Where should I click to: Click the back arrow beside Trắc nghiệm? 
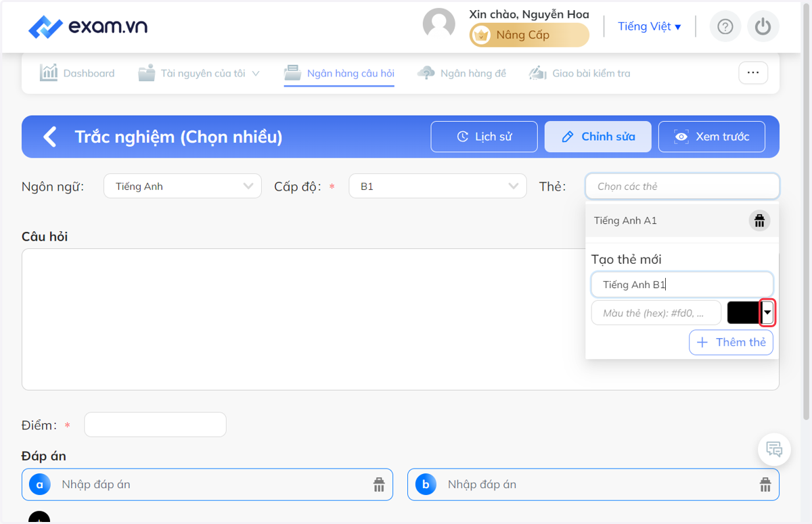tap(49, 137)
